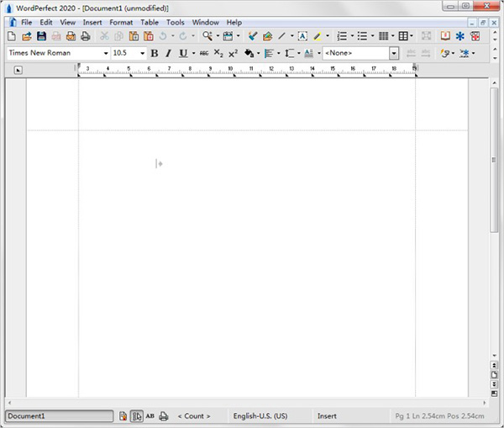Click the blue asterisk icon in top toolbar
Viewport: 504px width, 428px height.
(460, 36)
